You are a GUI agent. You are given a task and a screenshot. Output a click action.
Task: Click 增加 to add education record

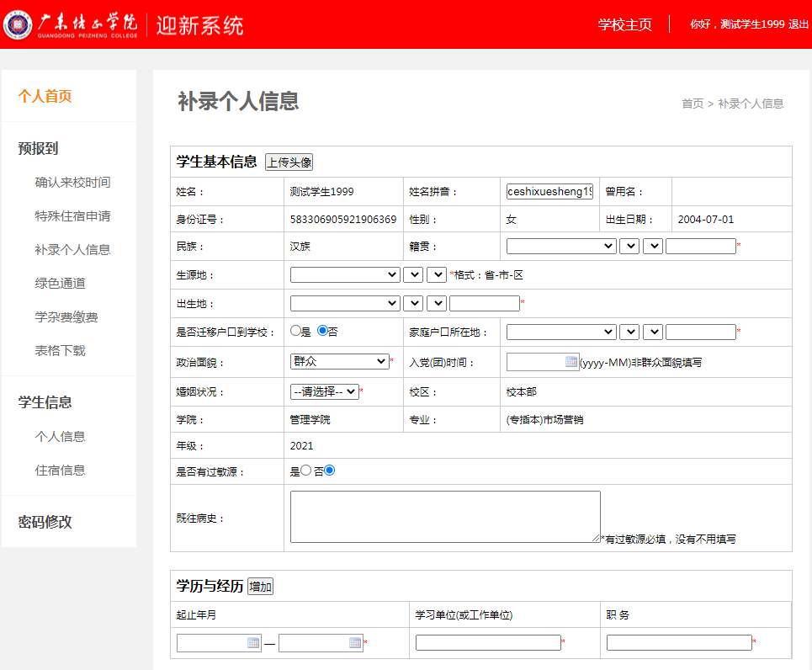pos(260,587)
